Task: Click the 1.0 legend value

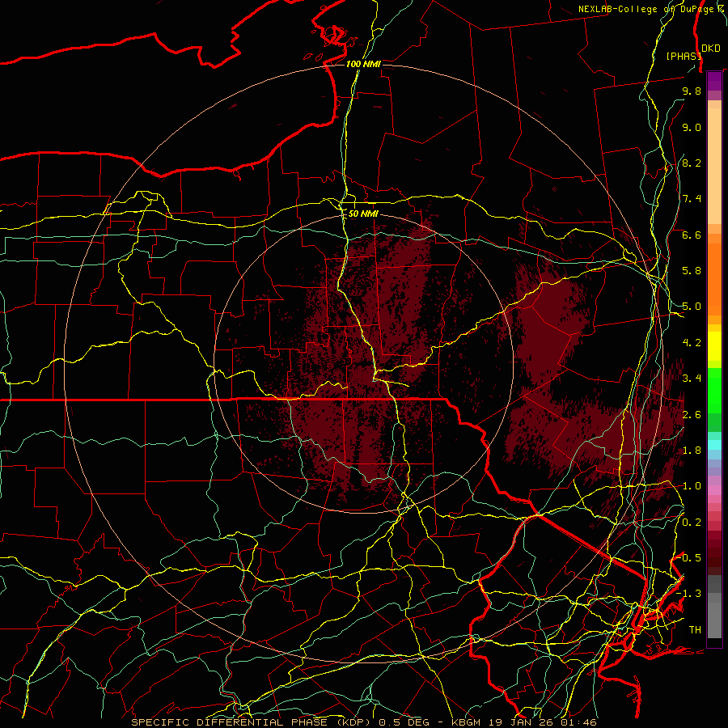Action: pyautogui.click(x=692, y=486)
